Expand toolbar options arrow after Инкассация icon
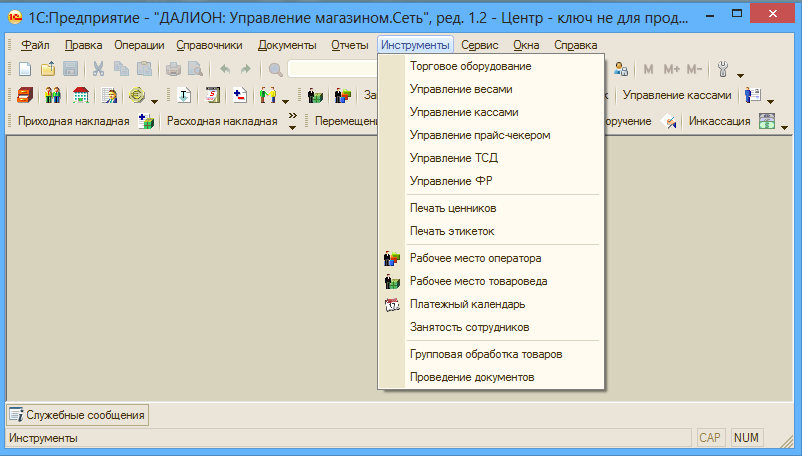This screenshot has width=802, height=456. (785, 128)
